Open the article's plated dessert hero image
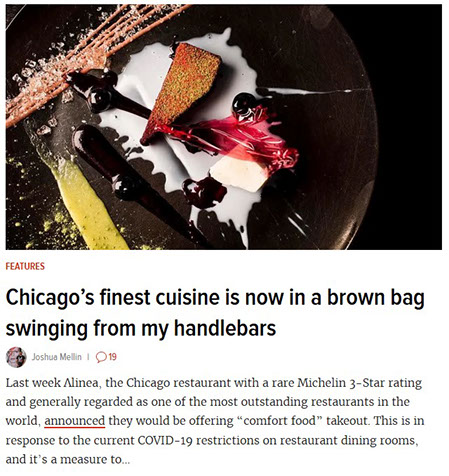Screen dimensions: 449x476 (x=224, y=127)
